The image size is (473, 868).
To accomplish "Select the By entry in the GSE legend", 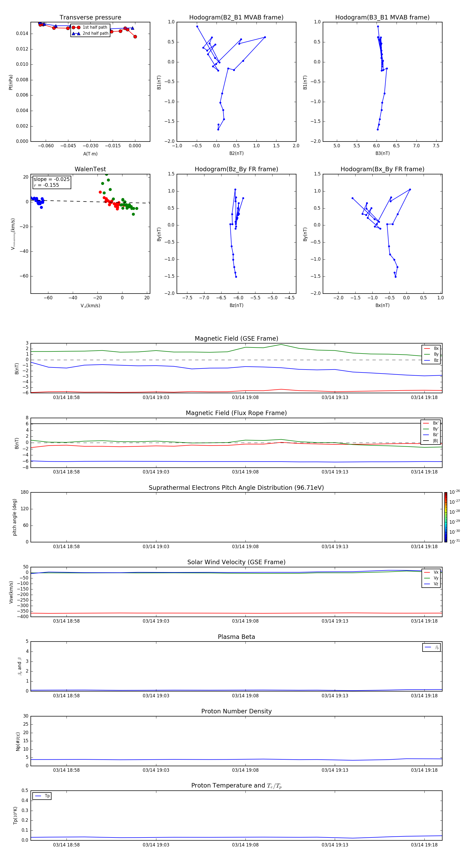I will (431, 354).
